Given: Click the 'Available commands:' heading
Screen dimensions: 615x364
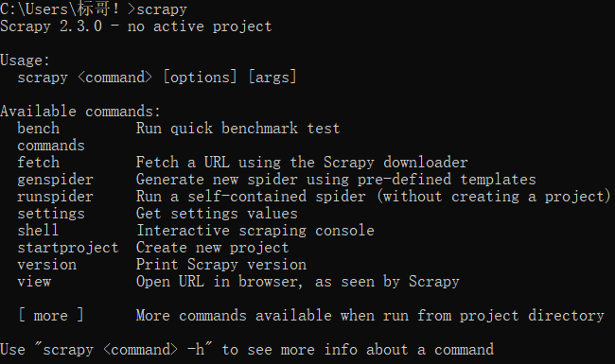Looking at the screenshot, I should 80,112.
